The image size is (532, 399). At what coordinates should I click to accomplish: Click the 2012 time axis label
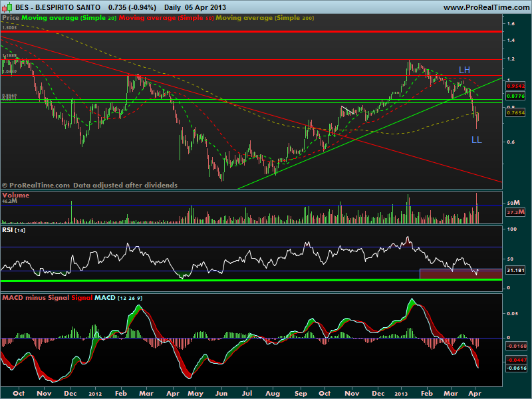95,393
